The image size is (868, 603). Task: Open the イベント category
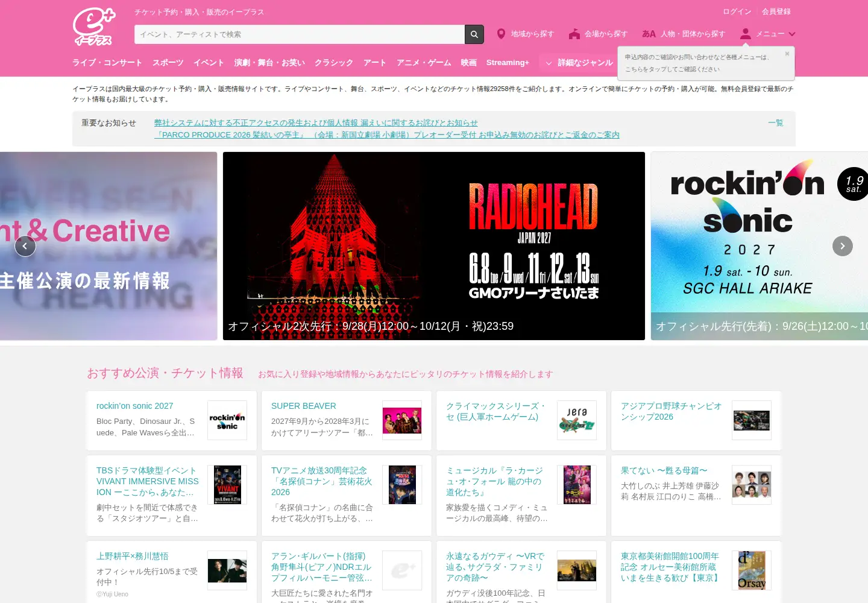(x=209, y=63)
